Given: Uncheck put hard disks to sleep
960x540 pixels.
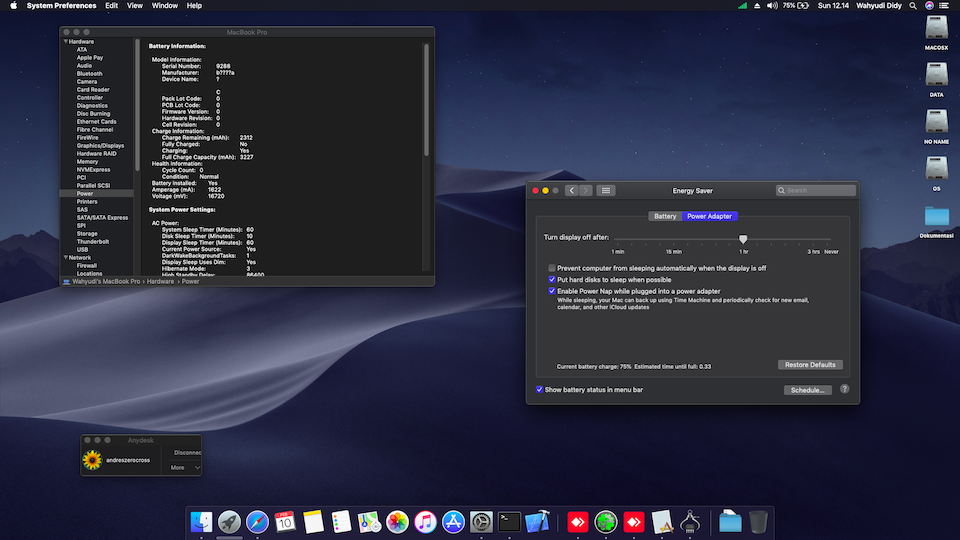Looking at the screenshot, I should tap(552, 279).
